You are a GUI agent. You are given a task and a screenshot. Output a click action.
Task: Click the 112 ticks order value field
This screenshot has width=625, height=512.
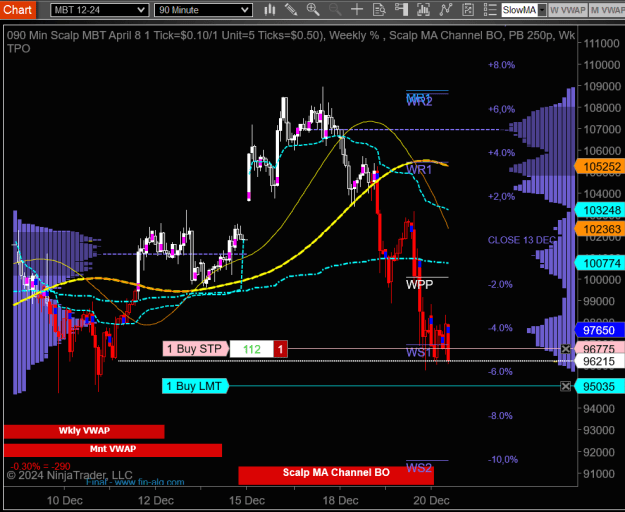252,349
